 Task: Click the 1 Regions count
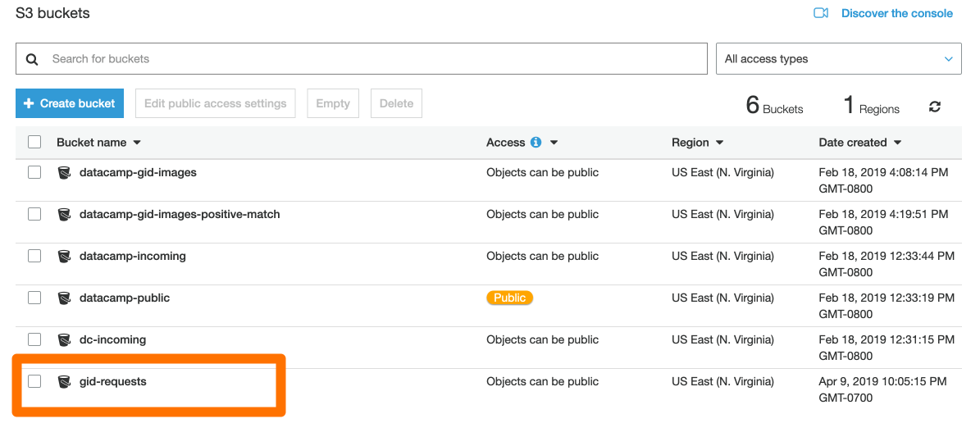[871, 106]
